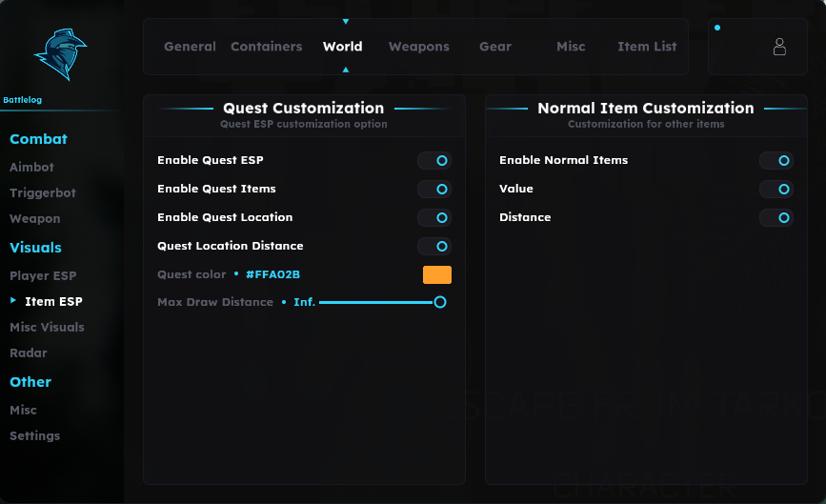Open the user profile icon
Screen dimensions: 826x504
(779, 47)
